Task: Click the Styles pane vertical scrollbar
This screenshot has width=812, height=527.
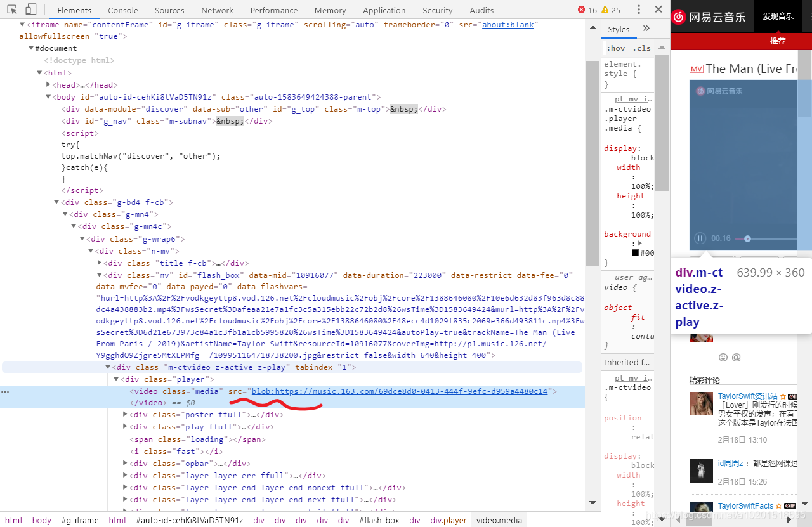Action: tap(662, 122)
